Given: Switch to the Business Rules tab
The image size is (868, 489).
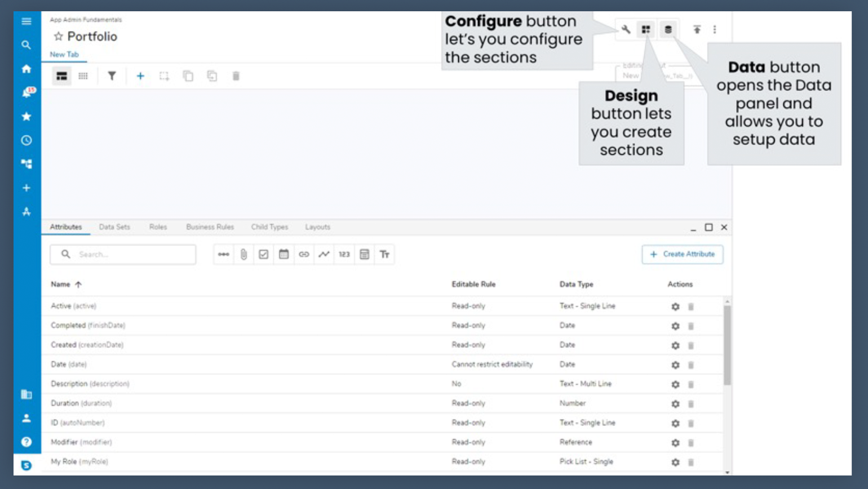Looking at the screenshot, I should tap(210, 227).
